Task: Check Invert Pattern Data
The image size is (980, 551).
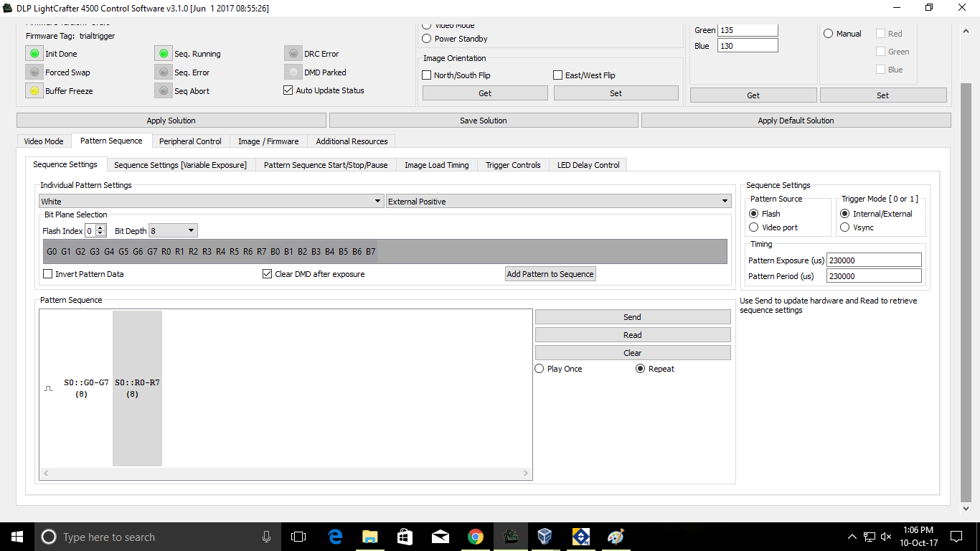Action: [48, 274]
